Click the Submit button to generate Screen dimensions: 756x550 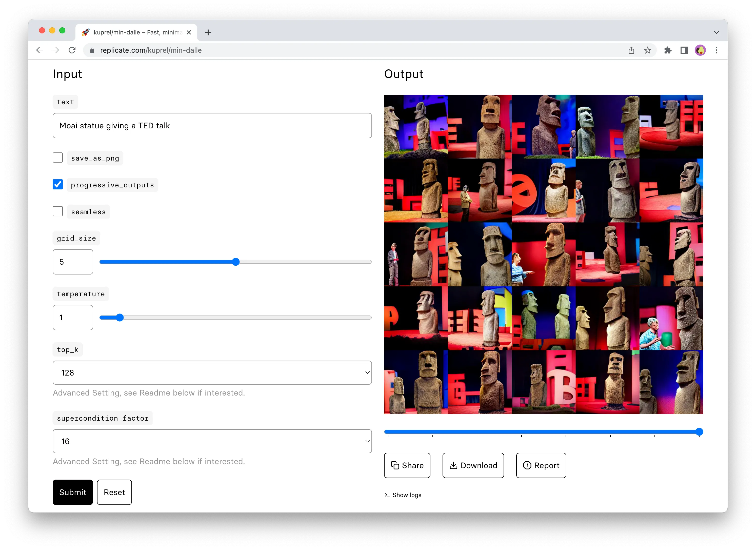[x=72, y=493]
